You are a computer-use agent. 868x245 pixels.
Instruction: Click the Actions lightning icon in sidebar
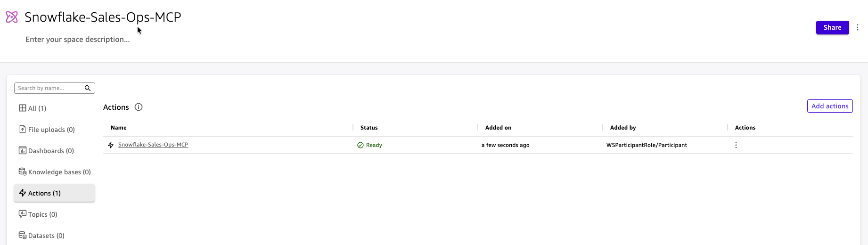pos(22,193)
